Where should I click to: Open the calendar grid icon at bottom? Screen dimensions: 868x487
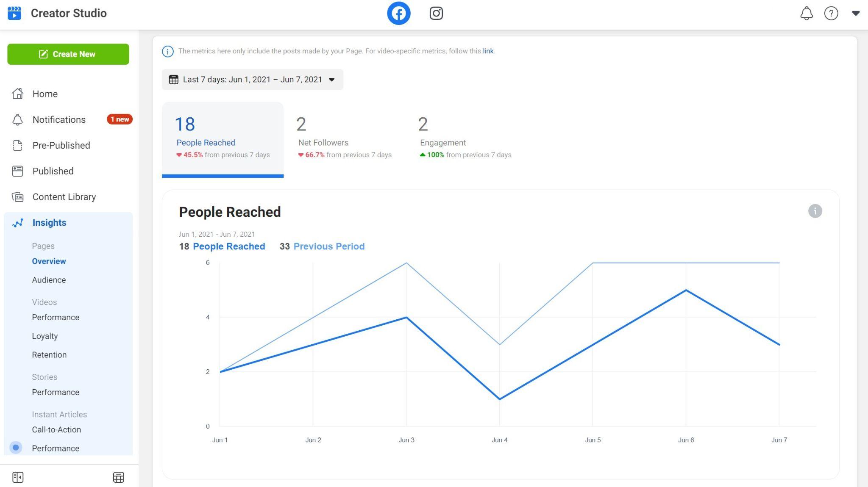(119, 477)
